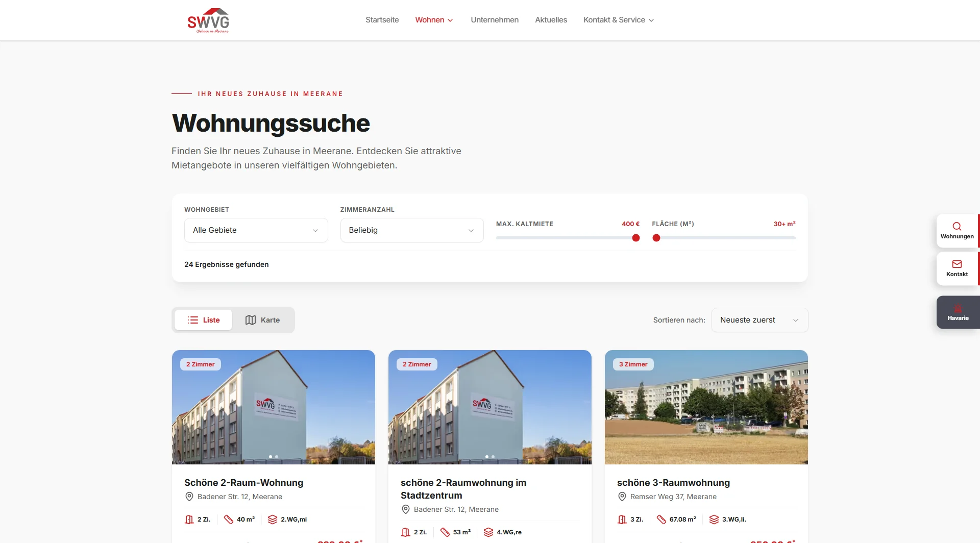Open the first Badener Str. apartment photo
Screen dimensions: 980x543
coord(274,407)
